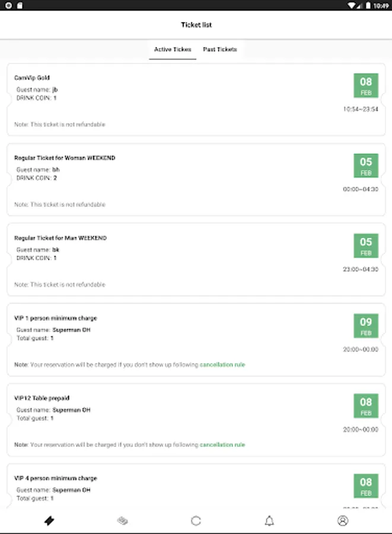Open the user profile icon
This screenshot has height=534, width=392.
343,520
